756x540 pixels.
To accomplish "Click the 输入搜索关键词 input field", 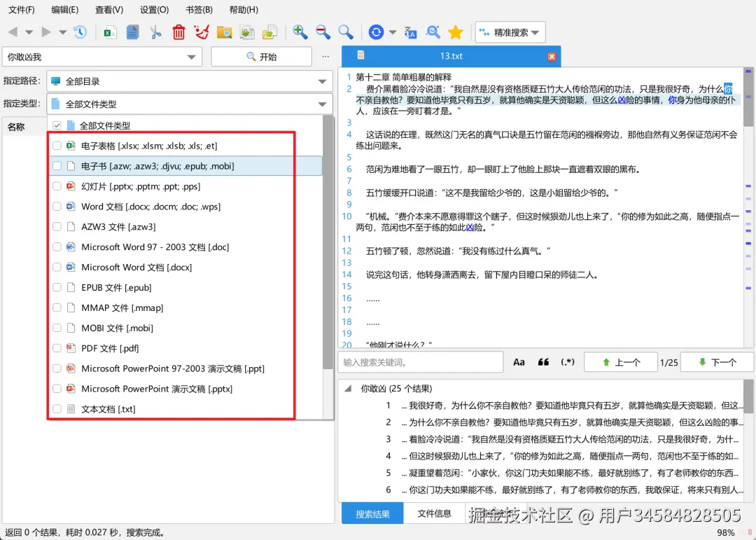I will [x=421, y=362].
